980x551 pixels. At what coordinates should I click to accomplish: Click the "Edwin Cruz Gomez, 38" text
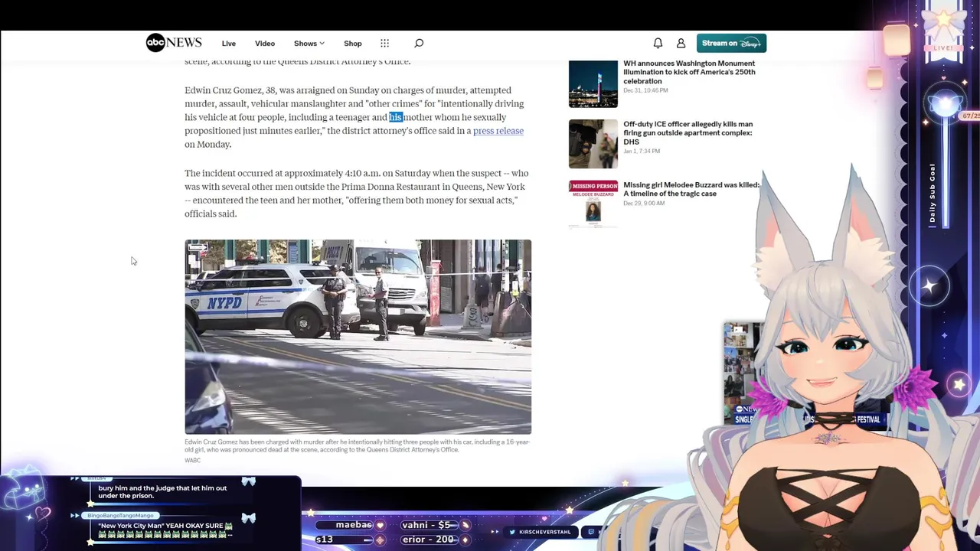point(230,90)
